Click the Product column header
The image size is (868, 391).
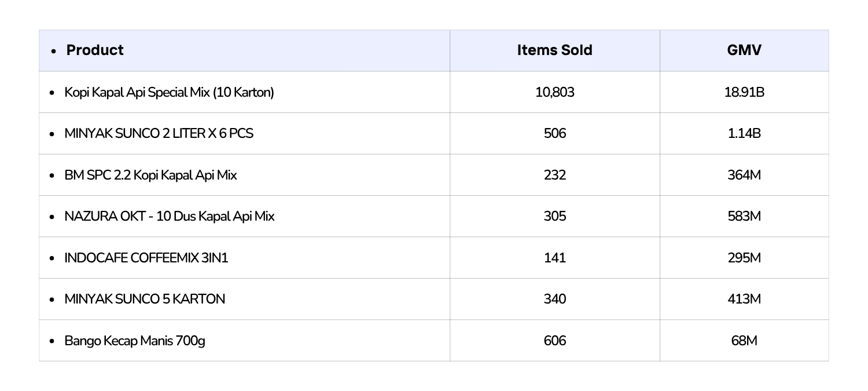(x=95, y=50)
